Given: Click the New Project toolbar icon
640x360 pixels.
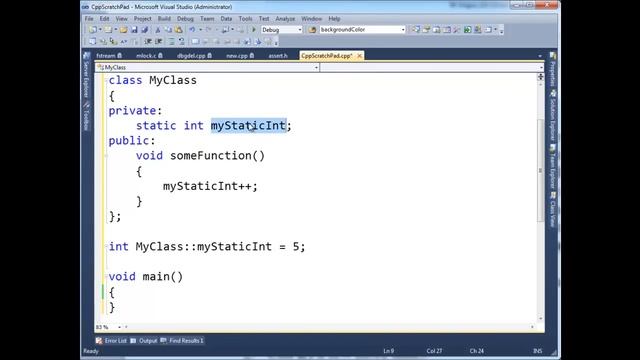Looking at the screenshot, I should pyautogui.click(x=93, y=30).
